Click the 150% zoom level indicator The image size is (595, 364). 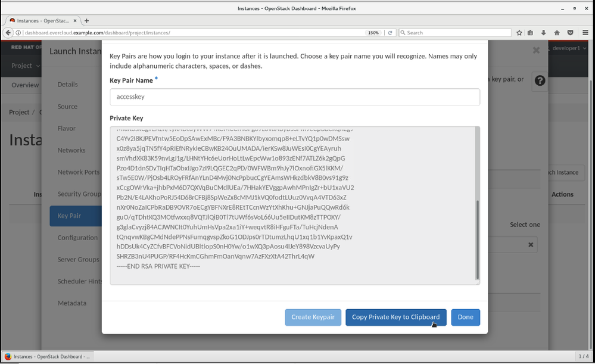[x=373, y=33]
